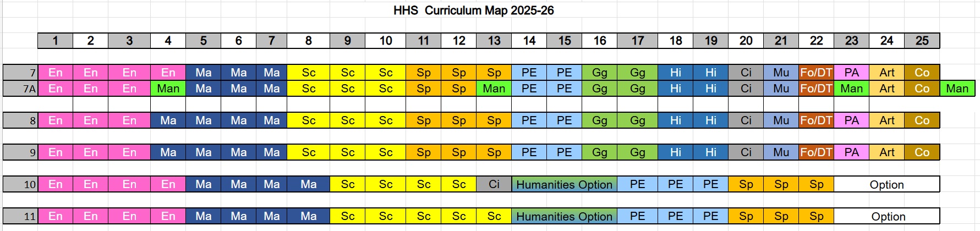
Task: Select the 7A row label cell
Action: (20, 89)
